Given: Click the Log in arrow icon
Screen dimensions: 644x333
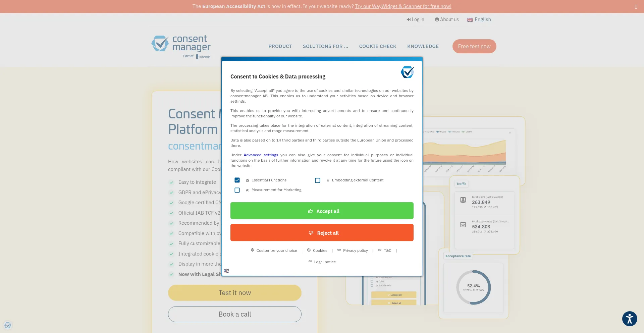Looking at the screenshot, I should pyautogui.click(x=409, y=19).
